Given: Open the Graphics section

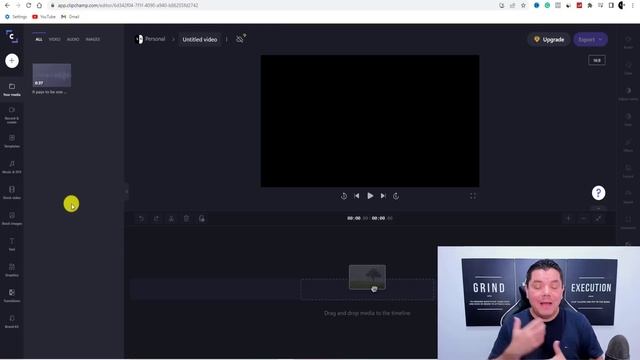Looking at the screenshot, I should click(12, 270).
